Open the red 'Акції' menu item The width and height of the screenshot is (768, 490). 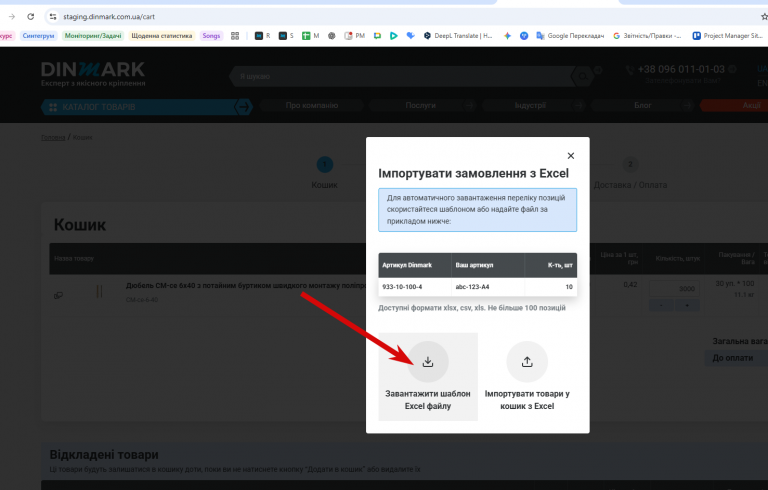734,105
